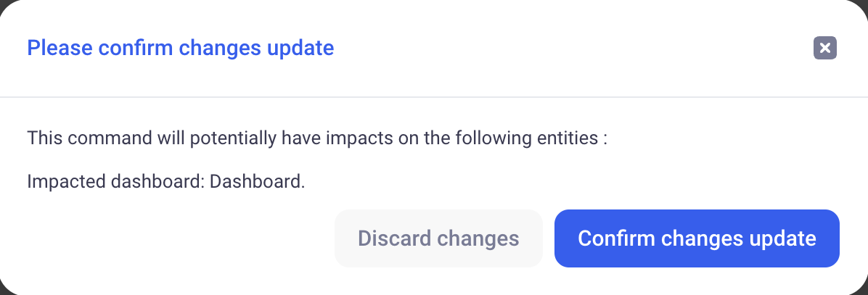Click the final 'Dashboard.' name in the impacted line
868x295 pixels.
[257, 181]
